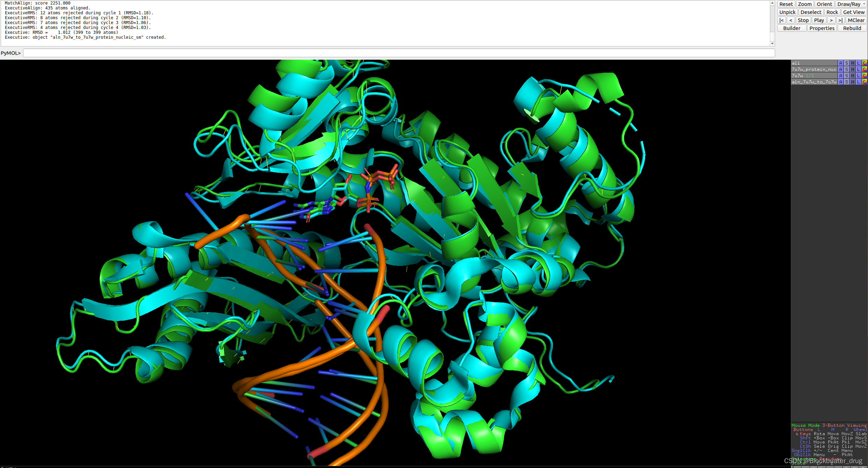Click the Orient button

click(824, 4)
